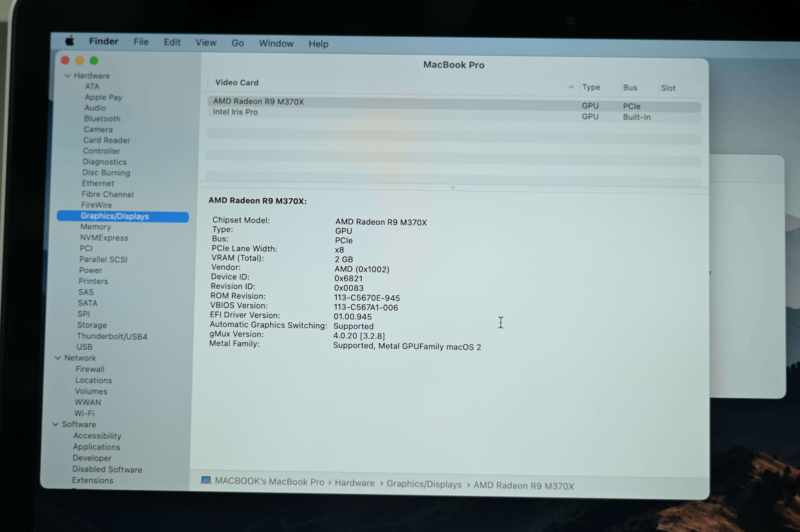Screen dimensions: 800x532
Task: Click the Video Card column header
Action: point(237,83)
